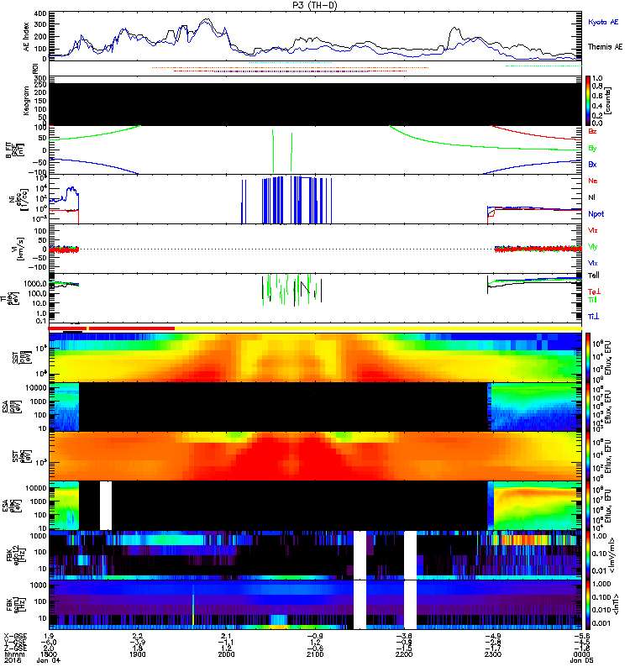The width and height of the screenshot is (630, 672).
Task: Pick the red Ne legend label
Action: tap(593, 181)
